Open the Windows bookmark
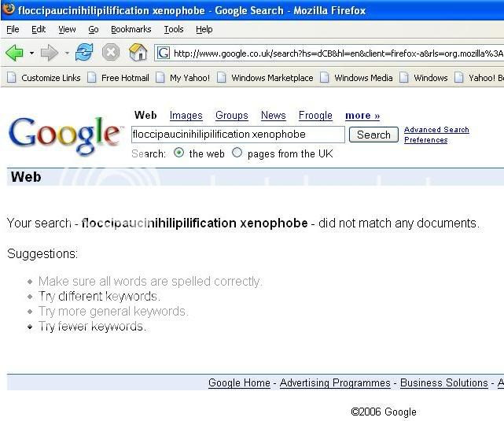The image size is (504, 421). point(424,78)
